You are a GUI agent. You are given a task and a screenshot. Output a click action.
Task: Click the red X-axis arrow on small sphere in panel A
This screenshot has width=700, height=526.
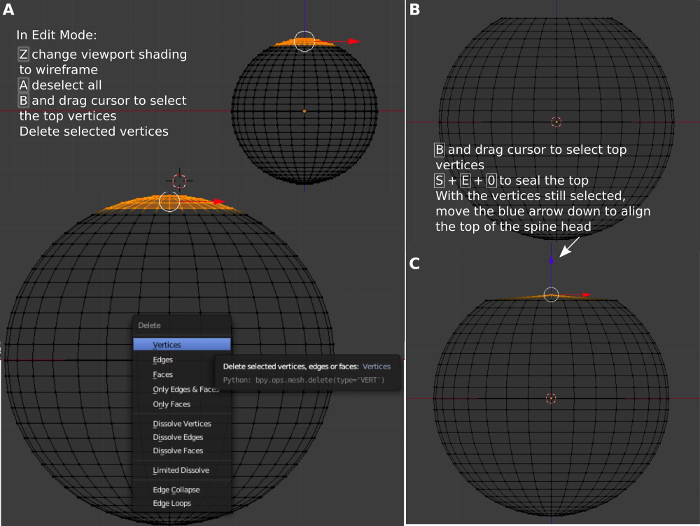354,42
